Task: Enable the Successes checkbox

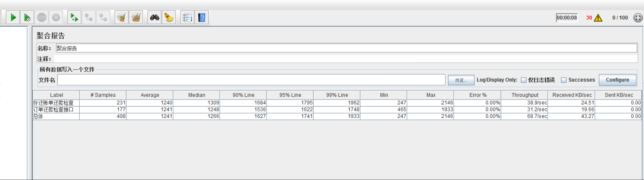Action: (564, 80)
